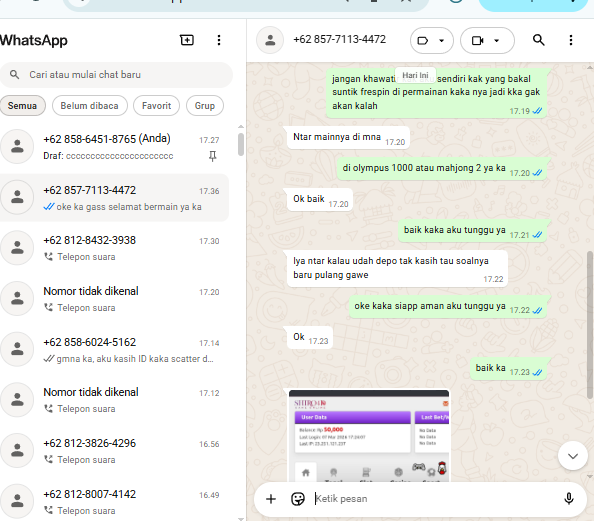Viewport: 594px width, 521px height.
Task: Open the received screenshot image thumbnail
Action: (369, 436)
